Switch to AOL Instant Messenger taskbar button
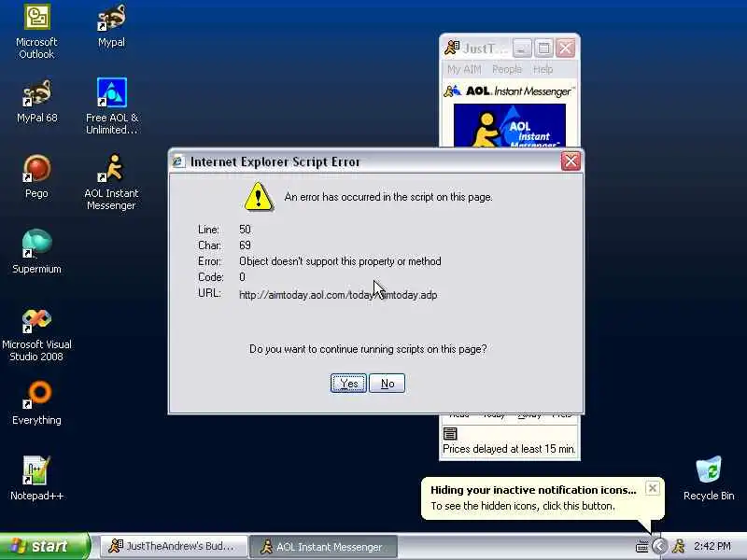The width and height of the screenshot is (747, 560). pyautogui.click(x=324, y=547)
